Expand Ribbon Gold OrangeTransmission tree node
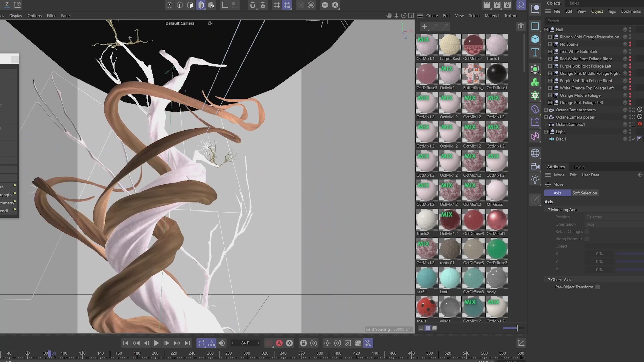644x362 pixels. [550, 37]
